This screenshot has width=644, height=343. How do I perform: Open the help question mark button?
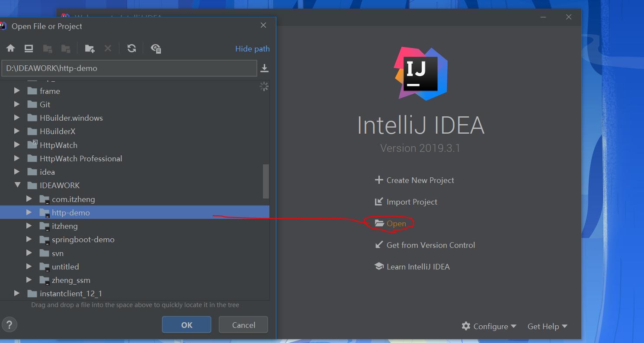coord(10,325)
